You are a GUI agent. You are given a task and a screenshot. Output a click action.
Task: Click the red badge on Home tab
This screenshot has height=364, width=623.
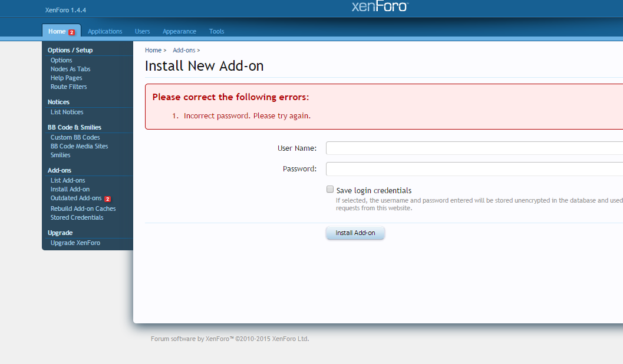[x=72, y=32]
